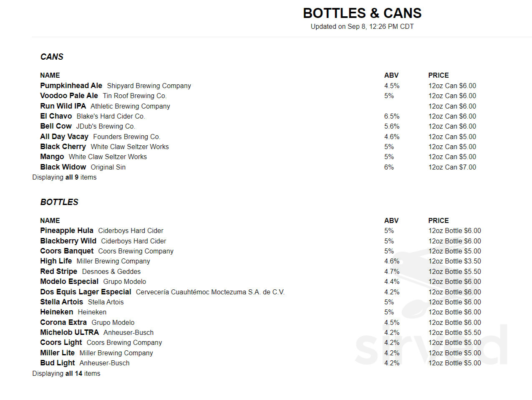This screenshot has height=400, width=532.
Task: Open Dos Equis Lager Especial entry
Action: [86, 292]
